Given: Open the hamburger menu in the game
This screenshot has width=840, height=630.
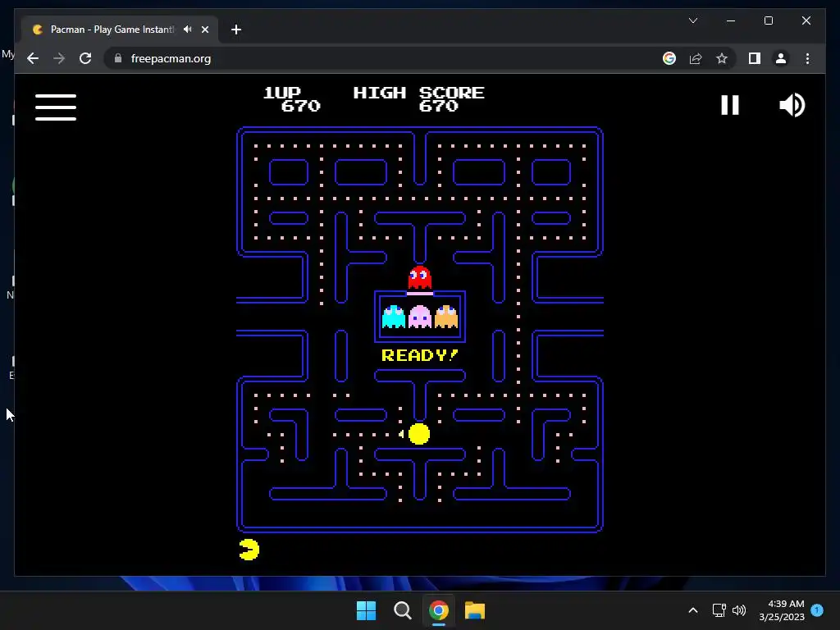Looking at the screenshot, I should pyautogui.click(x=56, y=107).
